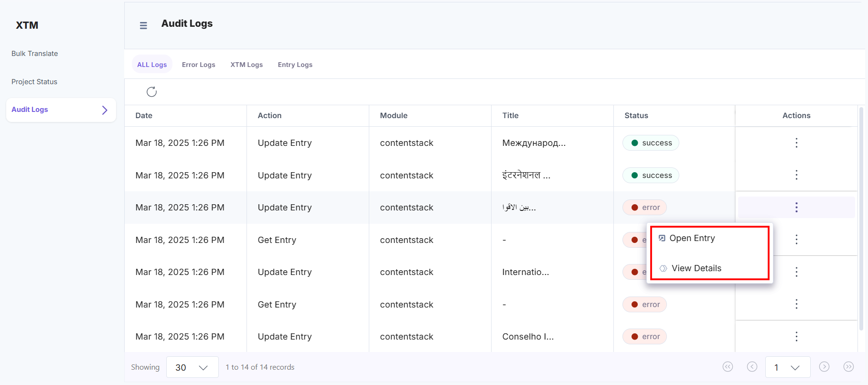Choose Open Entry from the context menu

(x=710, y=238)
